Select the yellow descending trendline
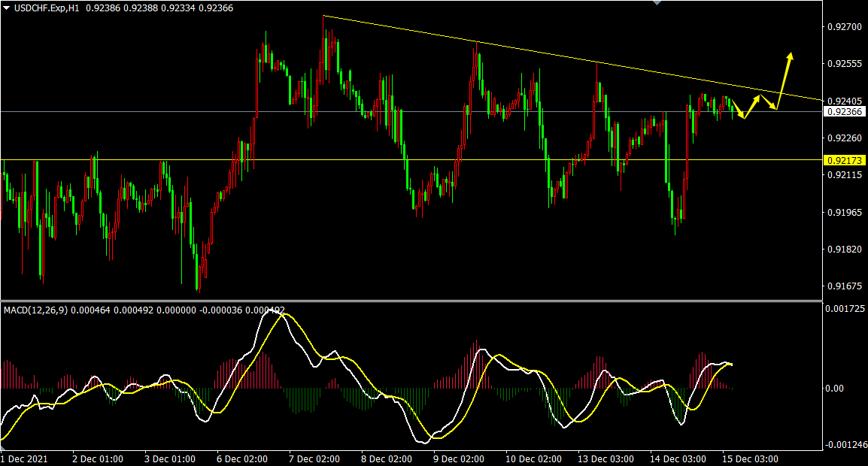Viewport: 868px width, 466px height. 527,51
